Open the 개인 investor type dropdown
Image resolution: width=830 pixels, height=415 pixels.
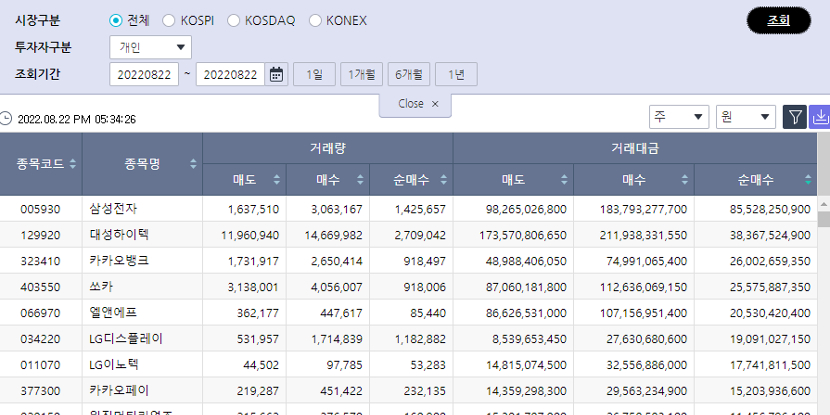pos(150,47)
